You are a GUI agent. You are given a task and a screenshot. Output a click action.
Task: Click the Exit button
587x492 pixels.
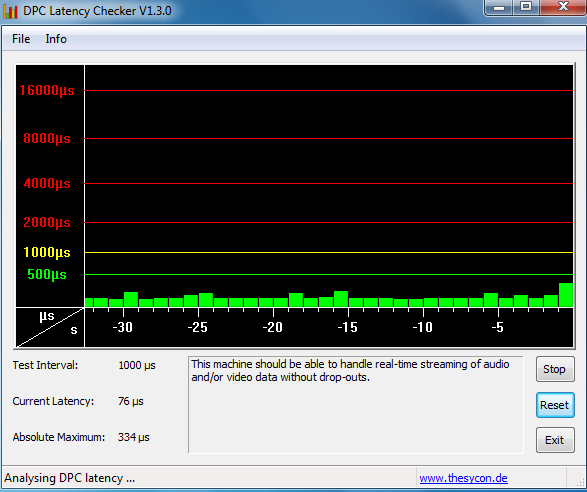pyautogui.click(x=555, y=440)
